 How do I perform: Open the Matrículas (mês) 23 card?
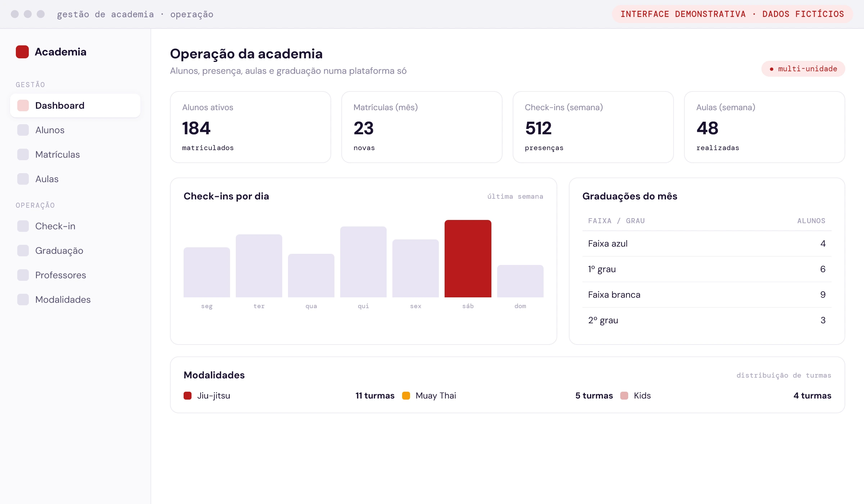[x=422, y=127]
